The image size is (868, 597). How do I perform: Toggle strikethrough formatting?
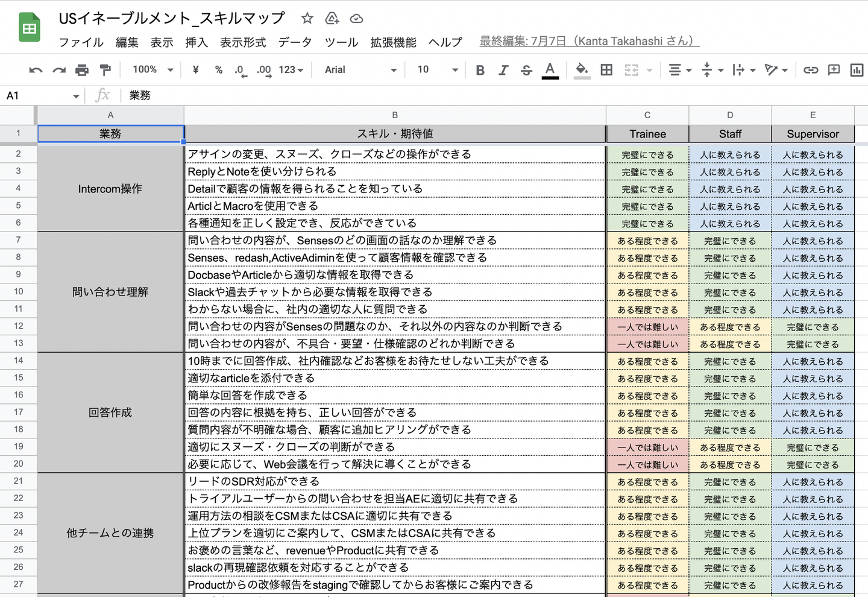526,70
